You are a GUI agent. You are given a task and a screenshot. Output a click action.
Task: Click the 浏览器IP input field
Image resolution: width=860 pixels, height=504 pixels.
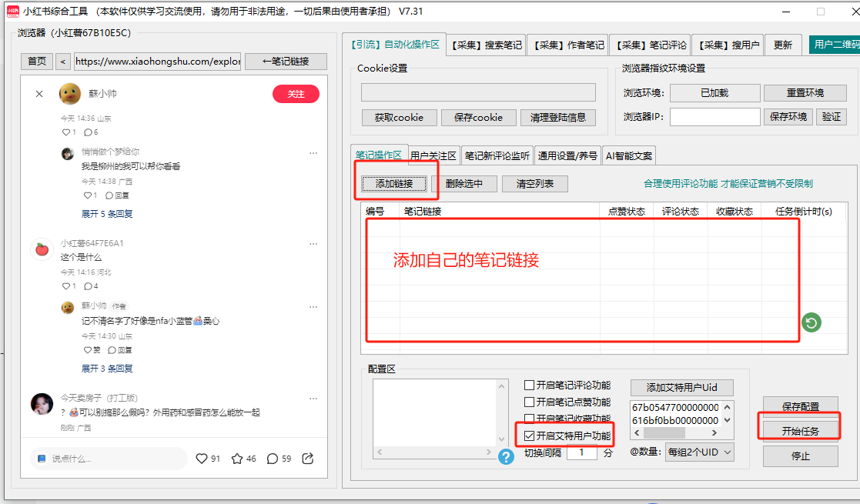click(714, 117)
